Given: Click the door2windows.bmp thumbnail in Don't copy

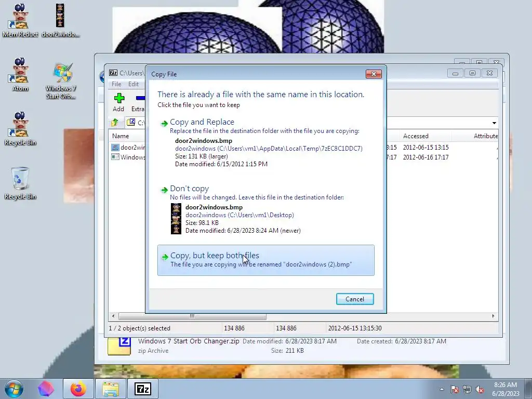Looking at the screenshot, I should [x=176, y=219].
